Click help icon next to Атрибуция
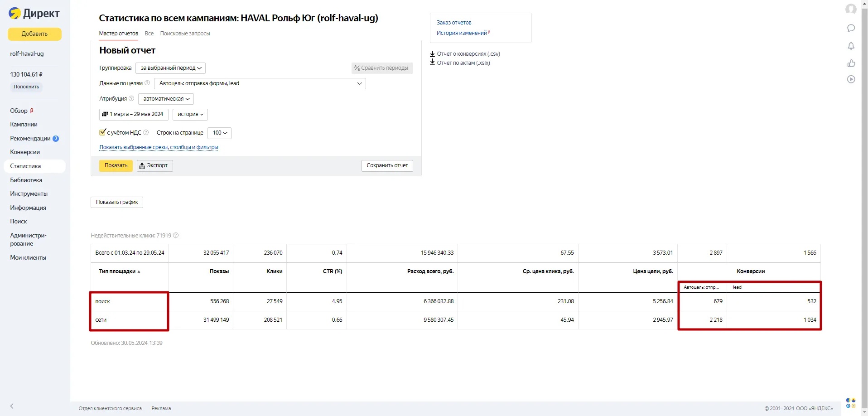 coord(131,98)
